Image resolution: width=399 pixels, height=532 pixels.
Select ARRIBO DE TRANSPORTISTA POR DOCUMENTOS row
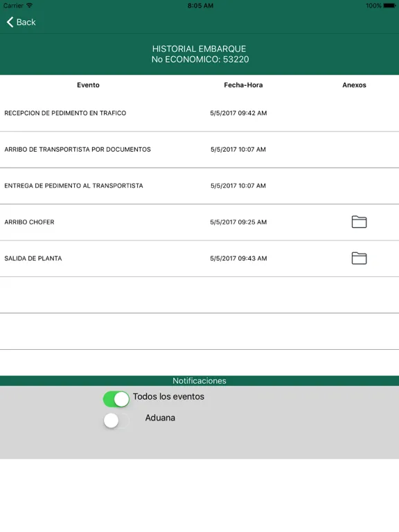(x=199, y=150)
